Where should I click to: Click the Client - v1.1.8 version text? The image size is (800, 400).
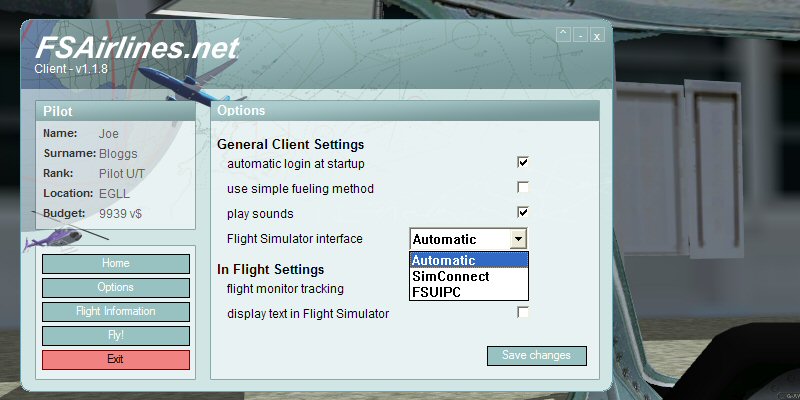coord(71,69)
